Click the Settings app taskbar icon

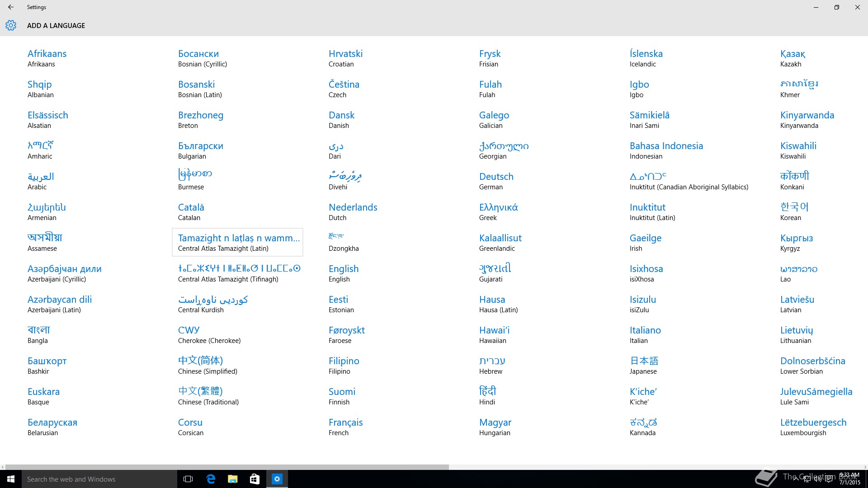coord(277,479)
